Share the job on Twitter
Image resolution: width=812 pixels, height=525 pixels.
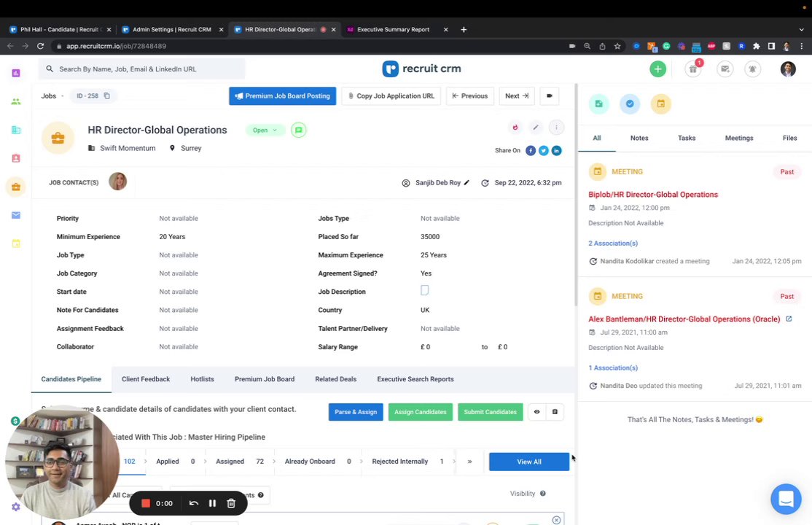[543, 150]
